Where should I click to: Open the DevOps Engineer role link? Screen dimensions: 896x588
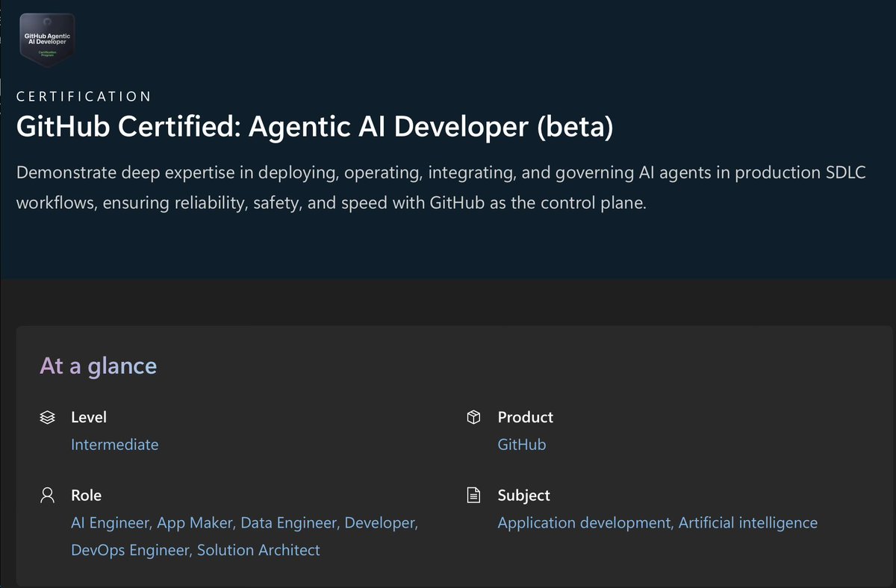130,551
